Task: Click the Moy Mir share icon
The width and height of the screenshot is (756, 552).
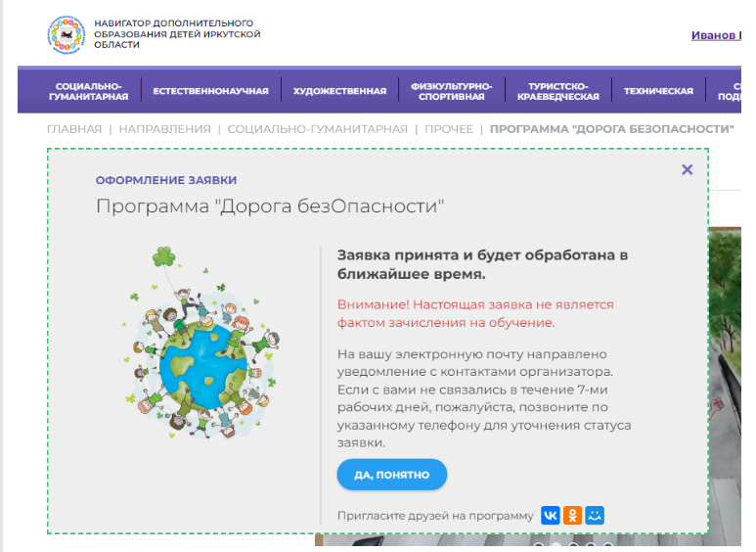Action: [595, 515]
